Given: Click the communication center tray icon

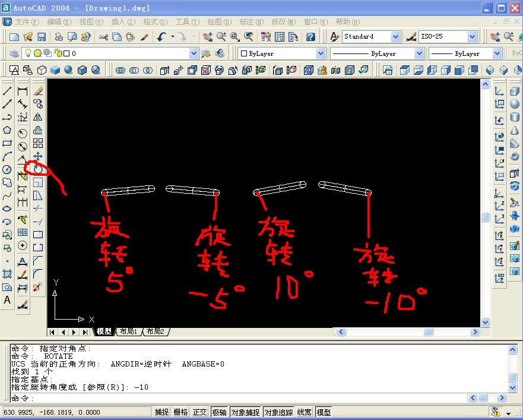Looking at the screenshot, I should (x=495, y=412).
